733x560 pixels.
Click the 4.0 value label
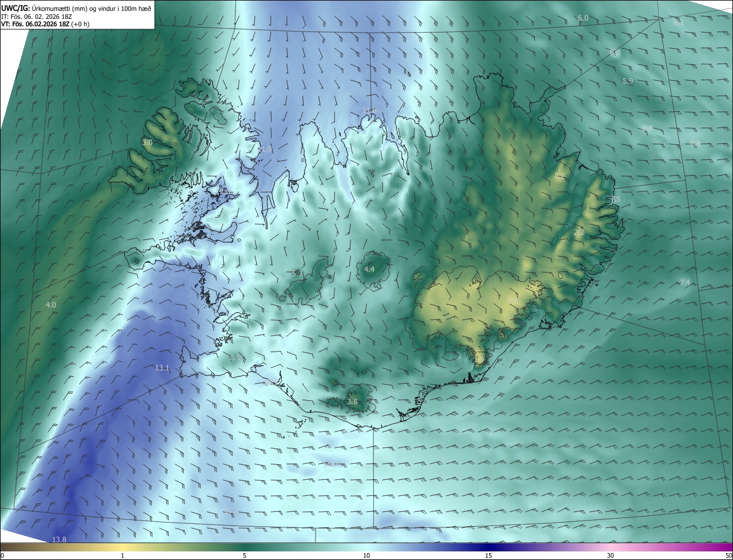point(51,305)
